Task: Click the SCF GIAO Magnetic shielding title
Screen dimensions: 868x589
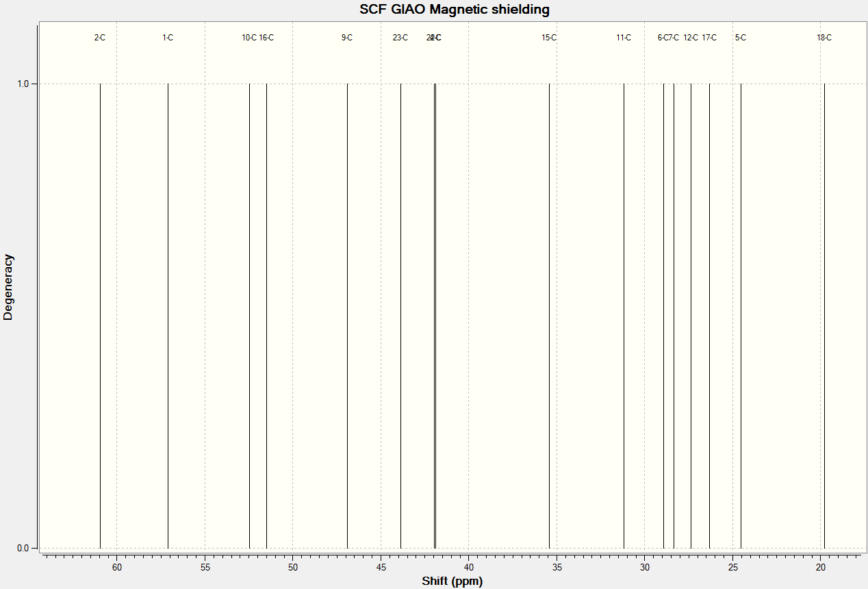Action: [455, 10]
